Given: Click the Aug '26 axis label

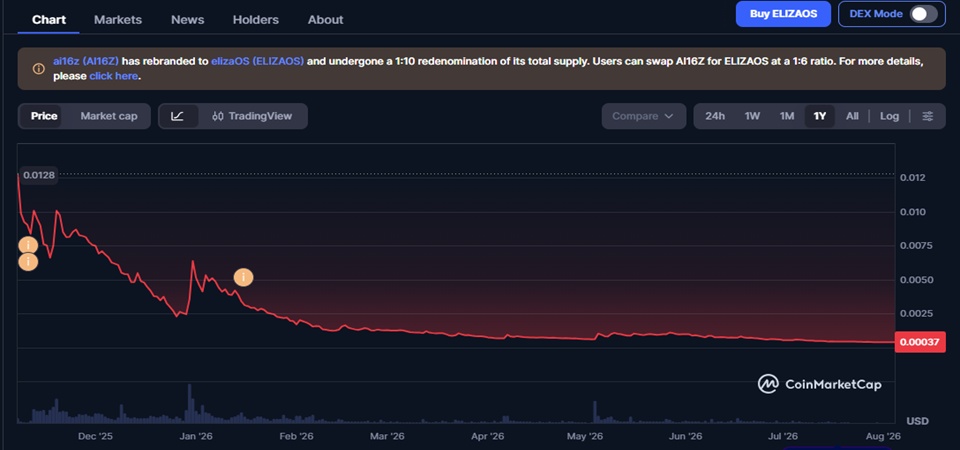Looking at the screenshot, I should [x=883, y=437].
